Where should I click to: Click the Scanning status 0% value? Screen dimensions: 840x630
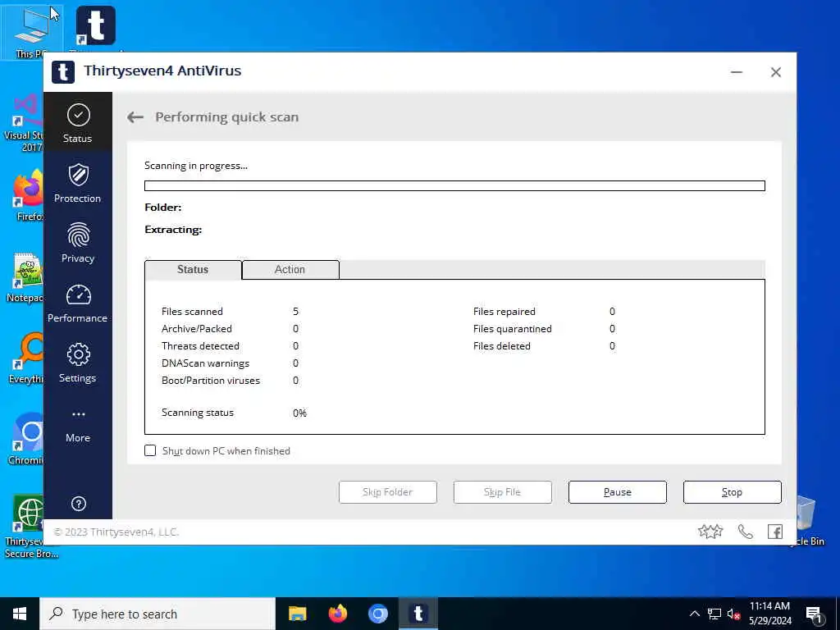tap(299, 413)
